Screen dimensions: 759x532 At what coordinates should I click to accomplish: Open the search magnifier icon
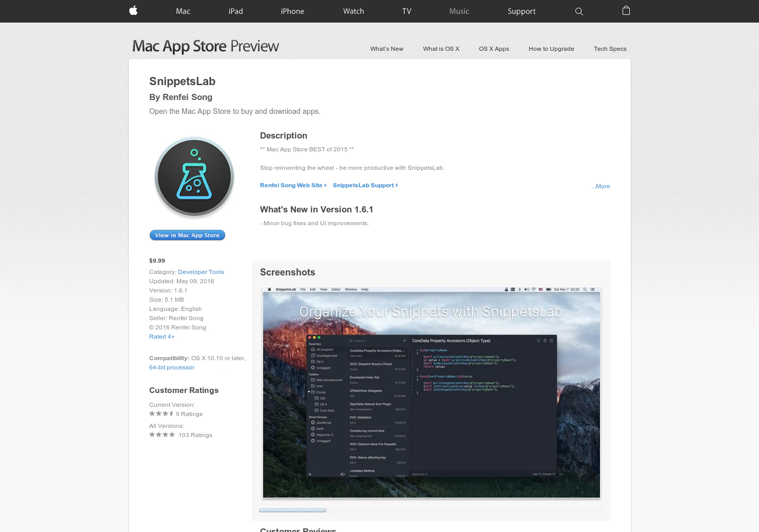coord(579,11)
